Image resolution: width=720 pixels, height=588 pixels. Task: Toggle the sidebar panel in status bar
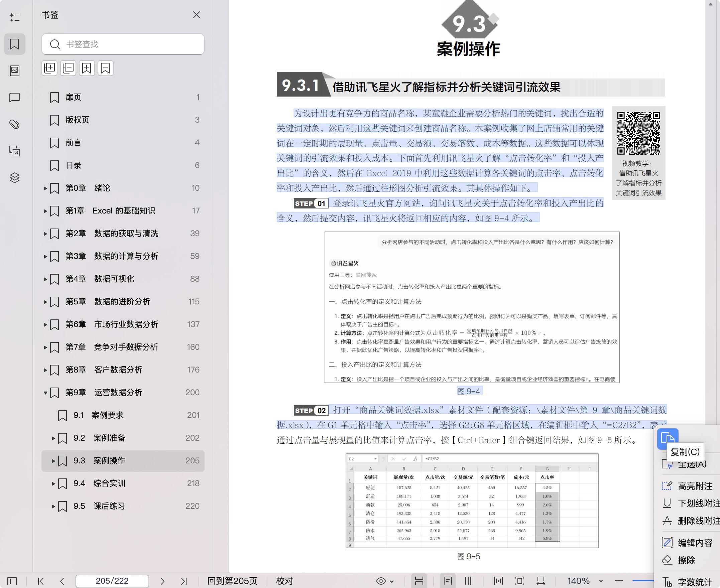[x=12, y=581]
